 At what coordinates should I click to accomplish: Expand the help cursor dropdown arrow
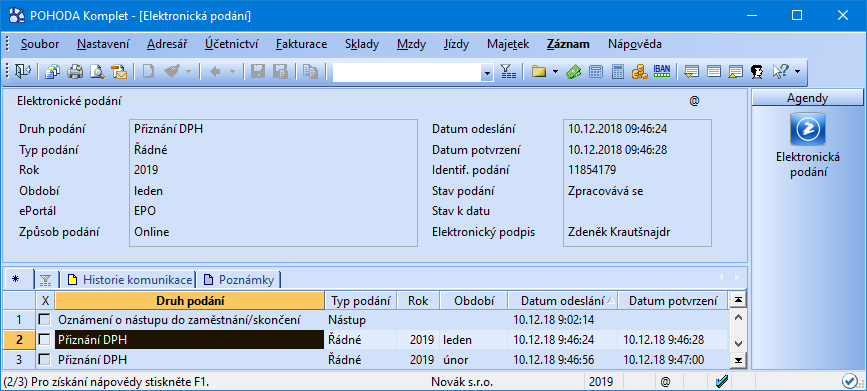(x=797, y=71)
